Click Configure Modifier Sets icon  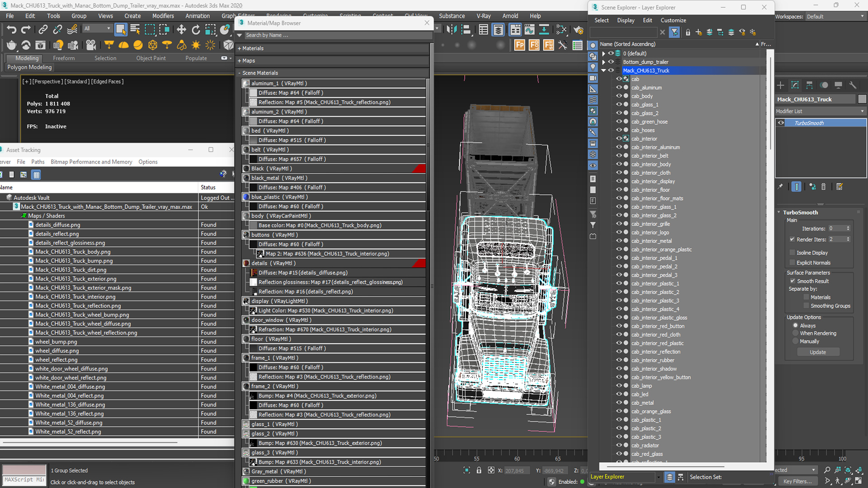tap(840, 187)
